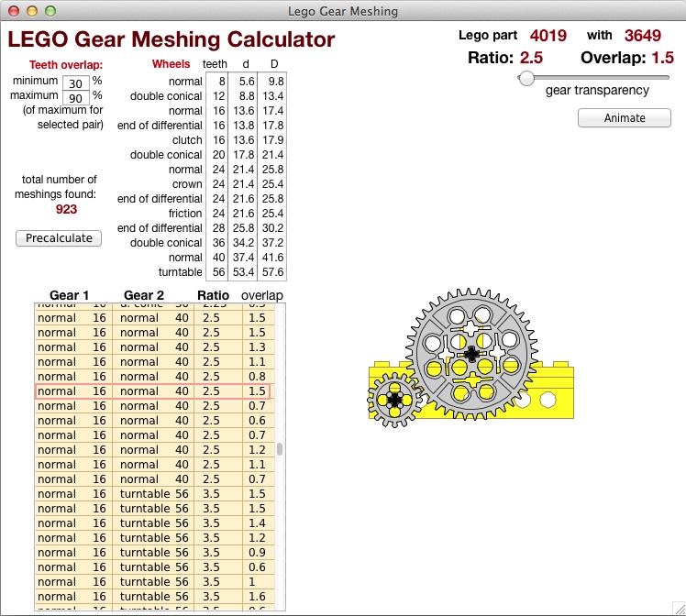The image size is (686, 616).
Task: Click the clutch wheel row
Action: click(227, 140)
